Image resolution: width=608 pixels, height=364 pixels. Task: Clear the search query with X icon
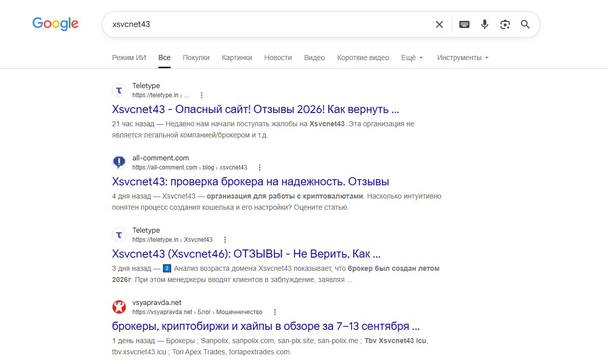[x=439, y=24]
